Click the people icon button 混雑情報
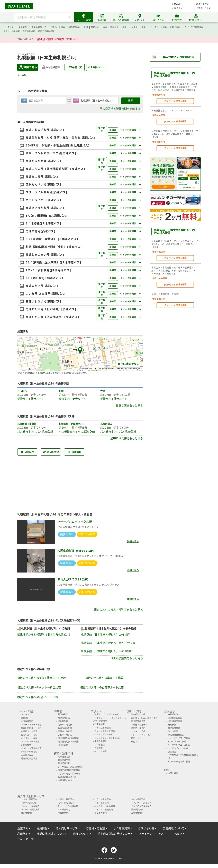Image resolution: width=218 pixels, height=868 pixels. pos(74,452)
